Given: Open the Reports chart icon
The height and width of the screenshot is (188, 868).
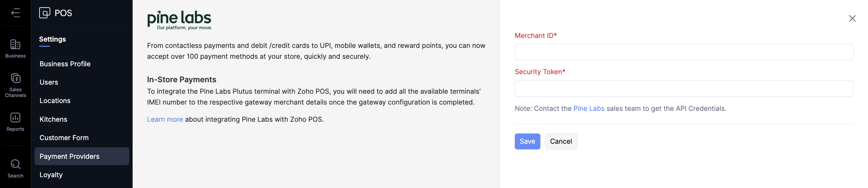Looking at the screenshot, I should (15, 117).
